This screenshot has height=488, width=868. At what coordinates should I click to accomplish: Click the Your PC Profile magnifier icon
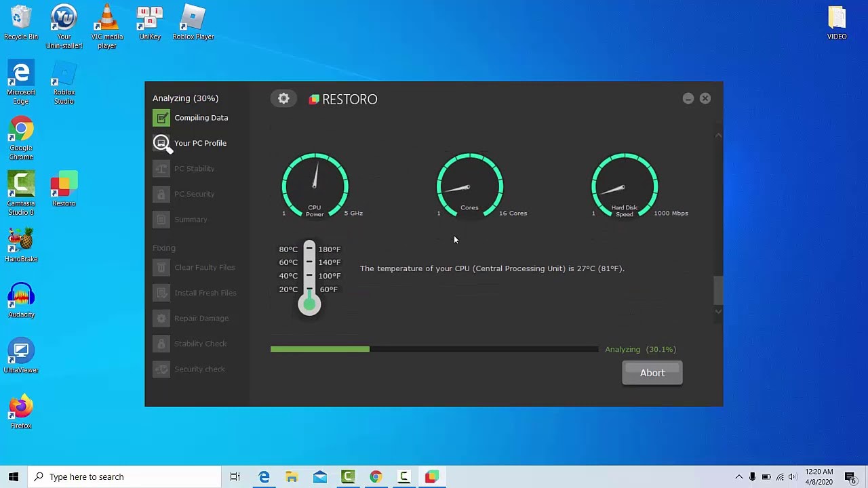tap(161, 143)
